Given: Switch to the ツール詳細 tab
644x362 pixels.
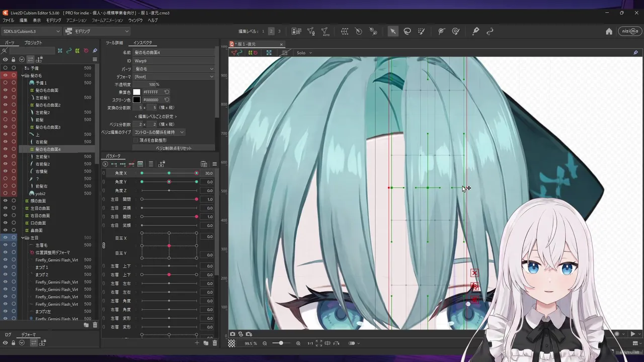Looking at the screenshot, I should click(x=114, y=43).
